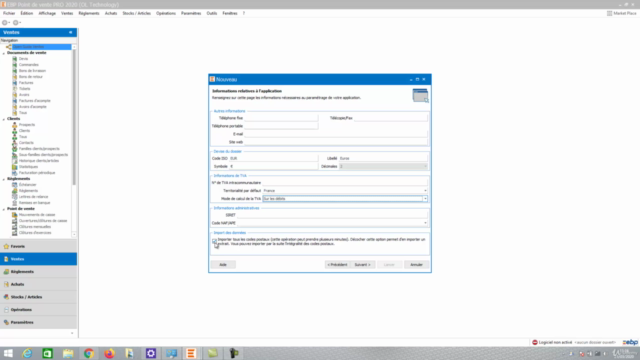Open the Tickets icon in navigation tree
This screenshot has width=640, height=360.
(15, 89)
